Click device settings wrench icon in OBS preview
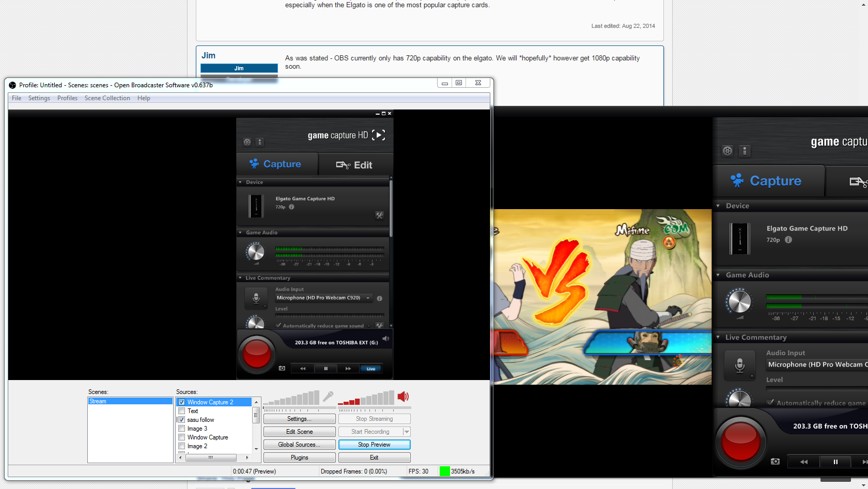 (x=380, y=215)
